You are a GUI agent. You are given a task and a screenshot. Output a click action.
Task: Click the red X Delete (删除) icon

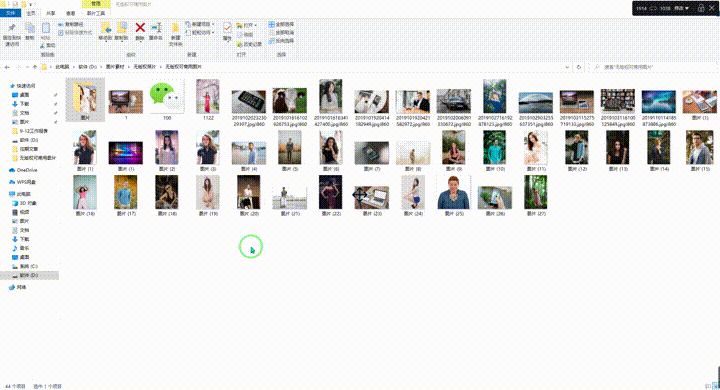140,28
